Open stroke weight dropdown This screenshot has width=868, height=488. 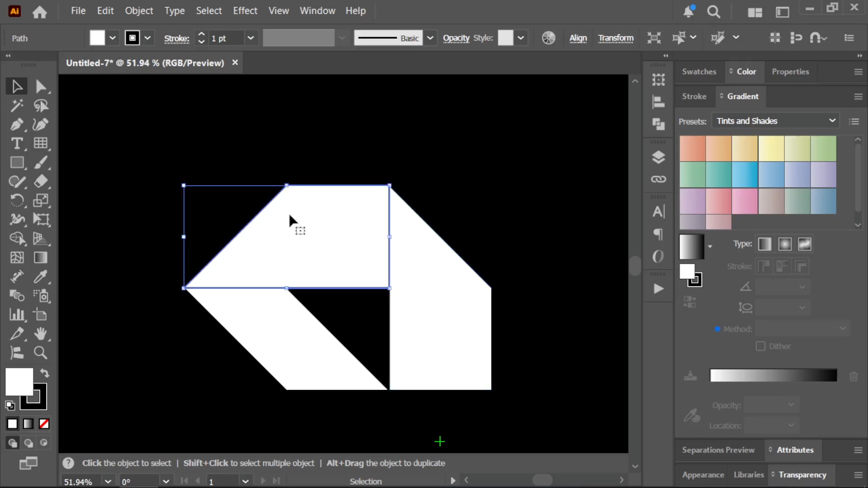250,38
